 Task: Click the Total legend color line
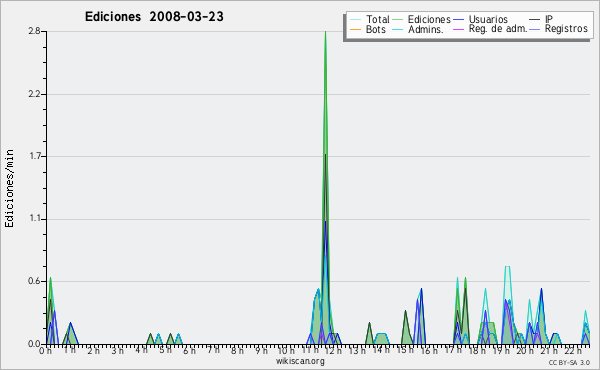pyautogui.click(x=355, y=20)
